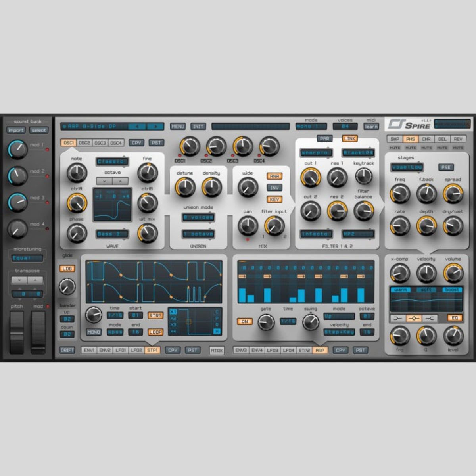Click the transpose down arrow
Screen dimensions: 476x476
point(19,280)
